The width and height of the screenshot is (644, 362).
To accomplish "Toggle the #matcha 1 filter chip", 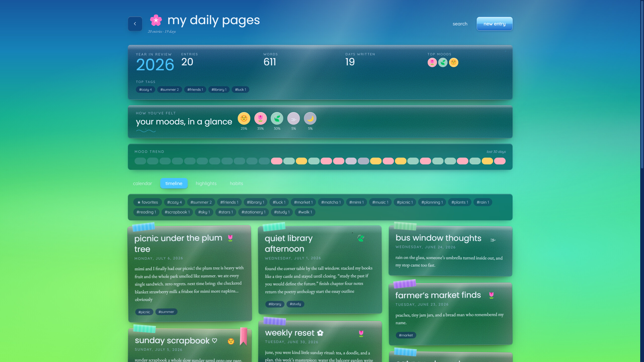I will [331, 202].
